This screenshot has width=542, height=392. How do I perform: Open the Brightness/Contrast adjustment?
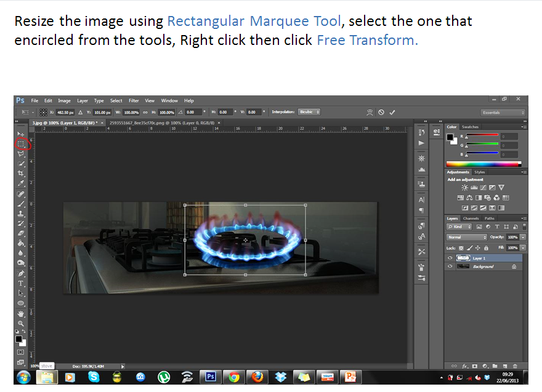[x=464, y=188]
